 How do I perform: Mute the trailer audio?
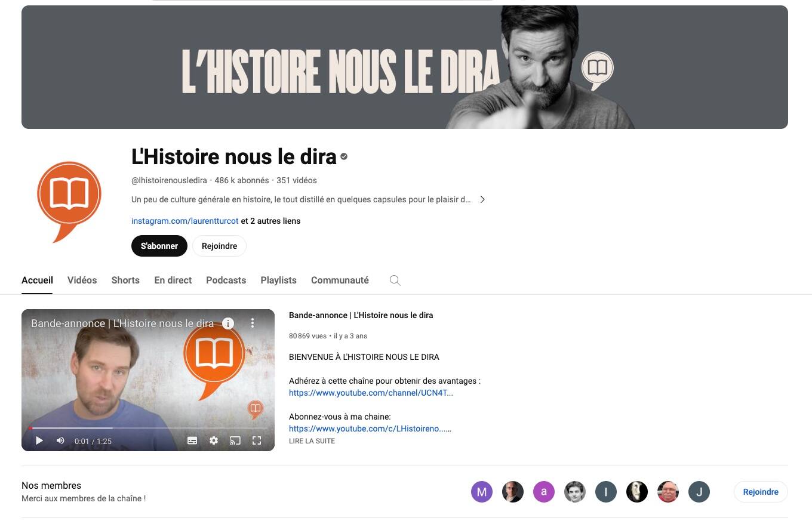(x=60, y=440)
